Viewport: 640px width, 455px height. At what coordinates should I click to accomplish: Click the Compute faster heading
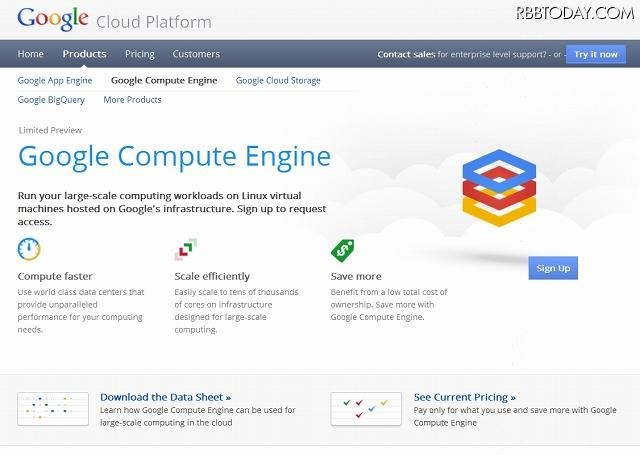click(55, 276)
